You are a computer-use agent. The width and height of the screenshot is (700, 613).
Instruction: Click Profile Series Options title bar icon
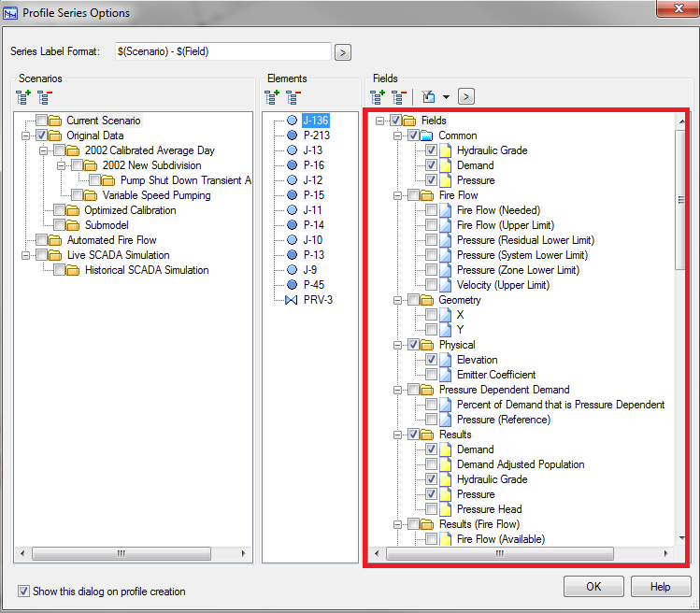[10, 13]
